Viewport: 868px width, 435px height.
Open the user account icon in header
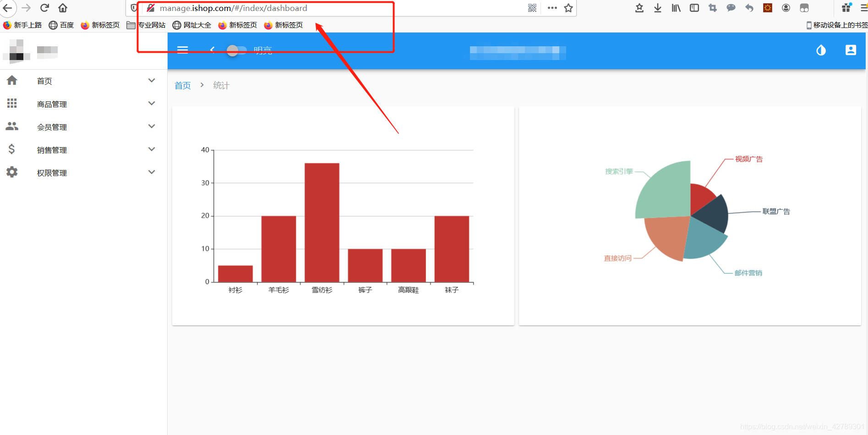[x=851, y=50]
